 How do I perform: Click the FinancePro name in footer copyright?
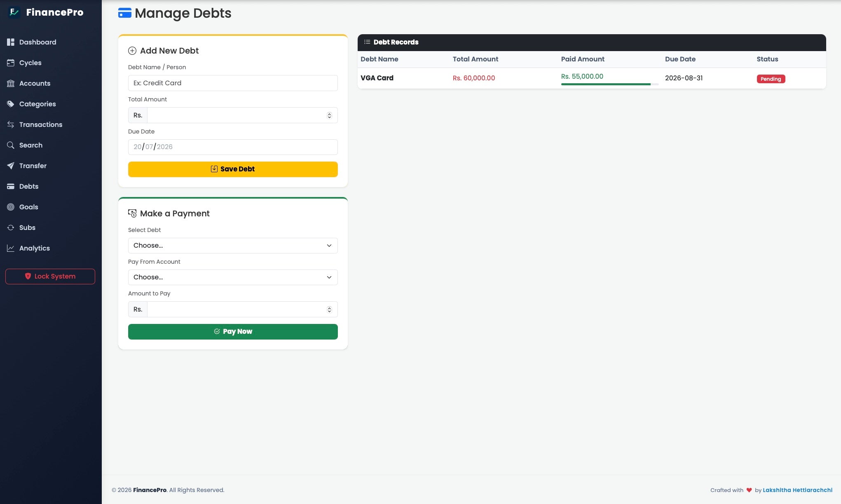click(x=150, y=490)
